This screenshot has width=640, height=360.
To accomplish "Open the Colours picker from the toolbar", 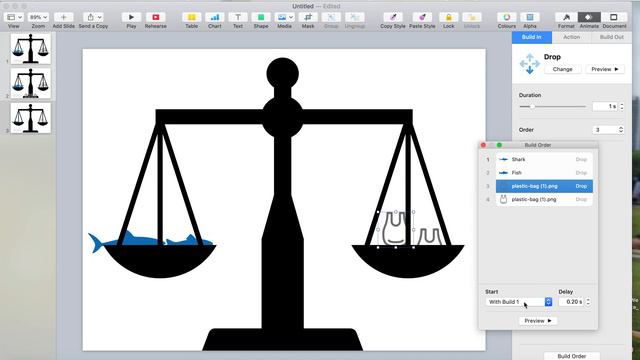I will 507,17.
